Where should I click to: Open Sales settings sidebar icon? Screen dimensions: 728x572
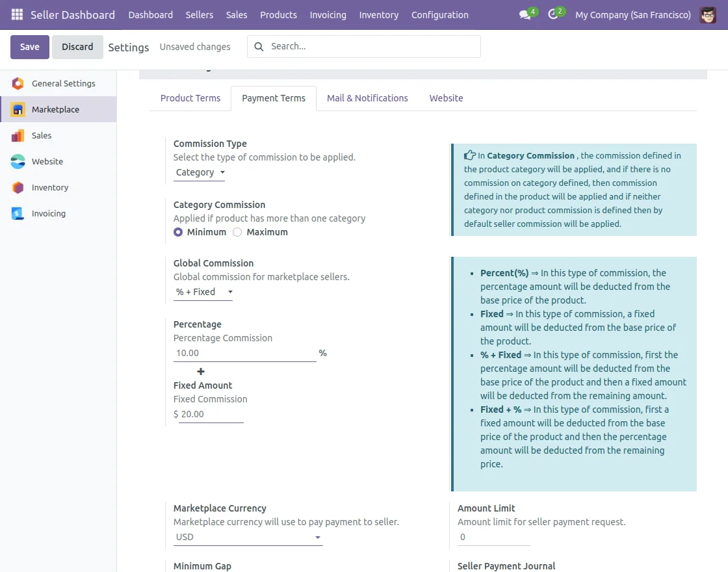[x=18, y=135]
